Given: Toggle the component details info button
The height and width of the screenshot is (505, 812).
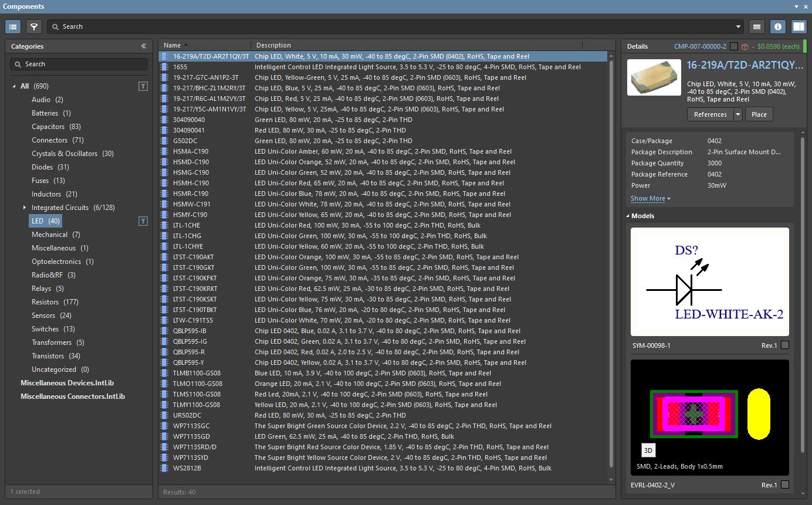Looking at the screenshot, I should click(778, 26).
